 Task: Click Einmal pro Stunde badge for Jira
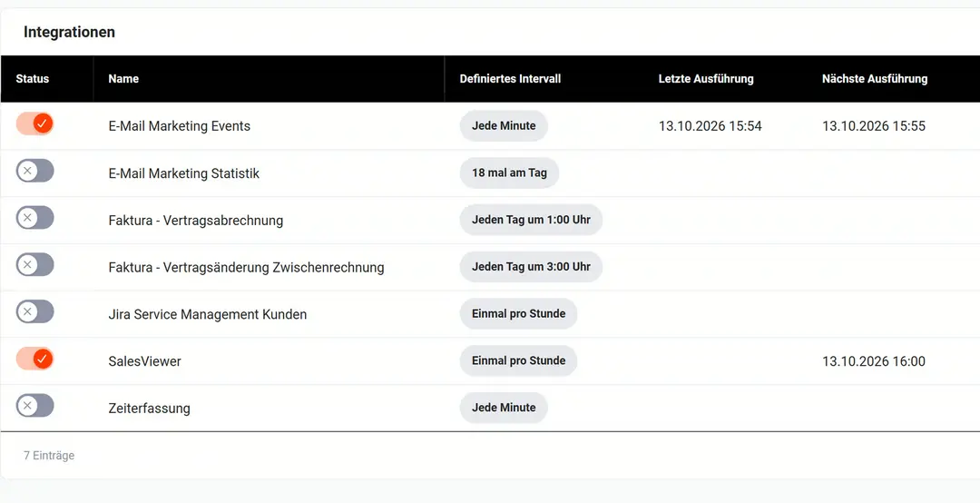[x=519, y=313]
